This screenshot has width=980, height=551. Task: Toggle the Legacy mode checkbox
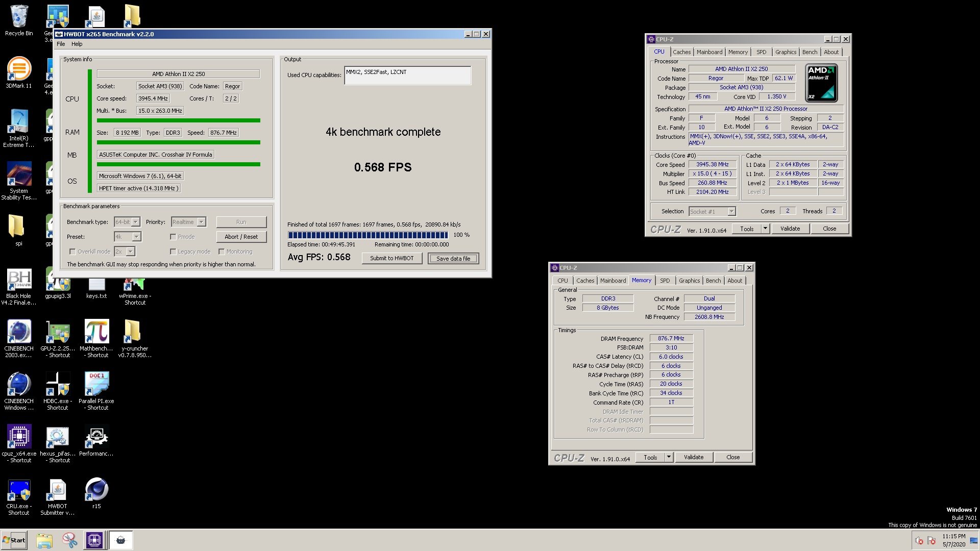coord(173,252)
